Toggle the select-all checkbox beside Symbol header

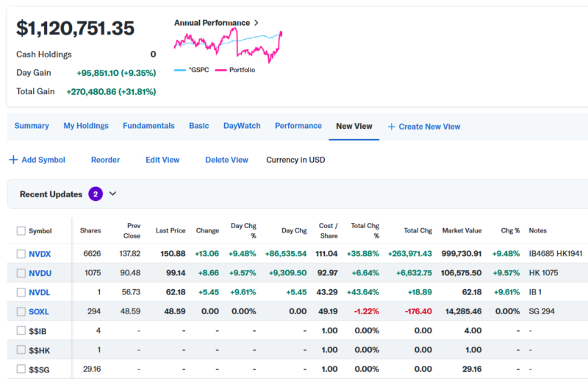point(21,231)
